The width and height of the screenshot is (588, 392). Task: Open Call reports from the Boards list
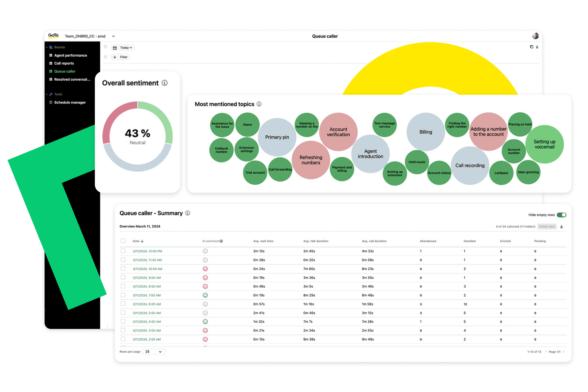pos(64,63)
